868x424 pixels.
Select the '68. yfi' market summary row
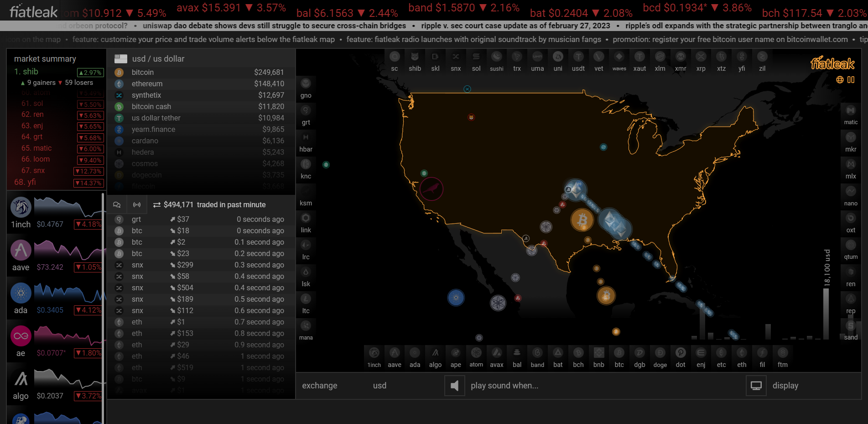[x=58, y=183]
